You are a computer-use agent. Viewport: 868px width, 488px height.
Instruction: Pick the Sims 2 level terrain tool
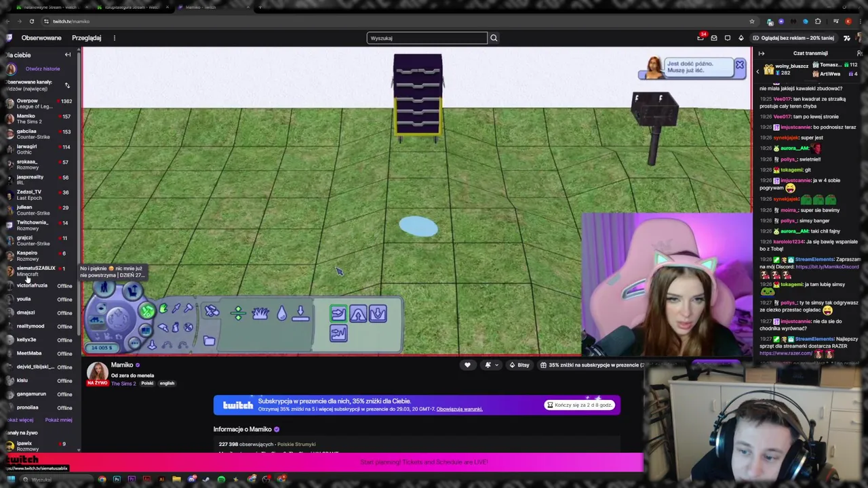click(237, 312)
